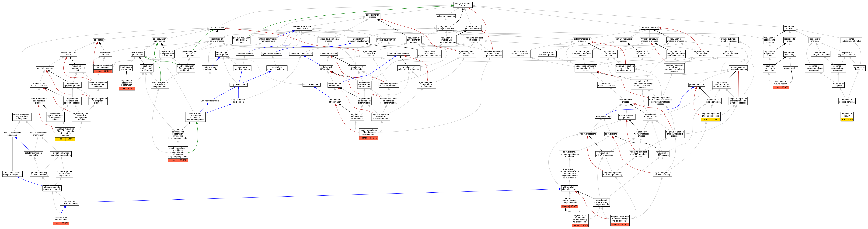Select the 'cell population proliferation' node

click(x=159, y=40)
